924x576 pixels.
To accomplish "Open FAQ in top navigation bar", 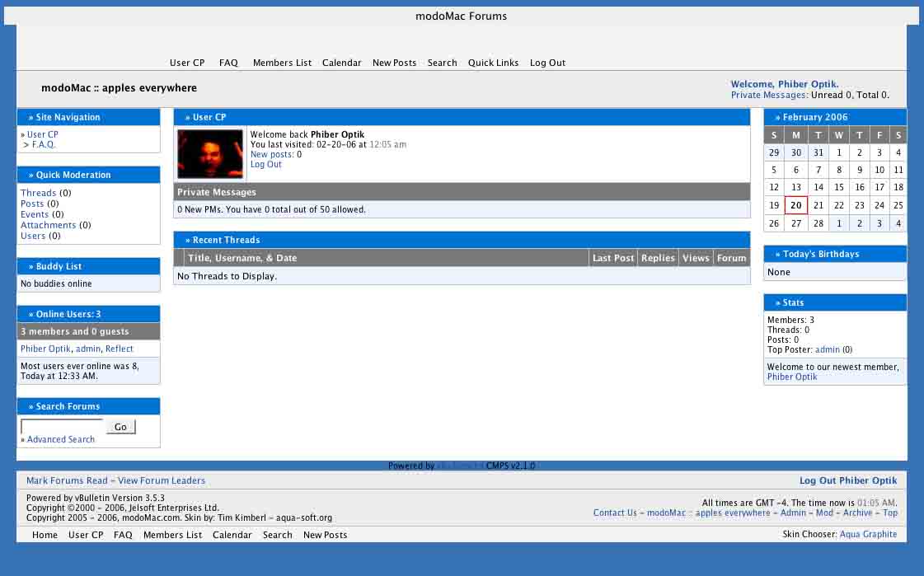I will click(228, 63).
